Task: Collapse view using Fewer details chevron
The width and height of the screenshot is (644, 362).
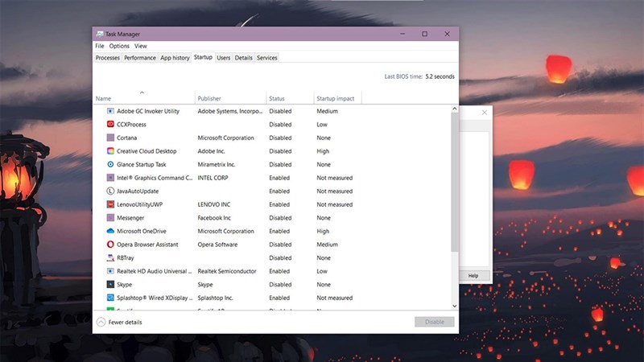Action: click(101, 322)
